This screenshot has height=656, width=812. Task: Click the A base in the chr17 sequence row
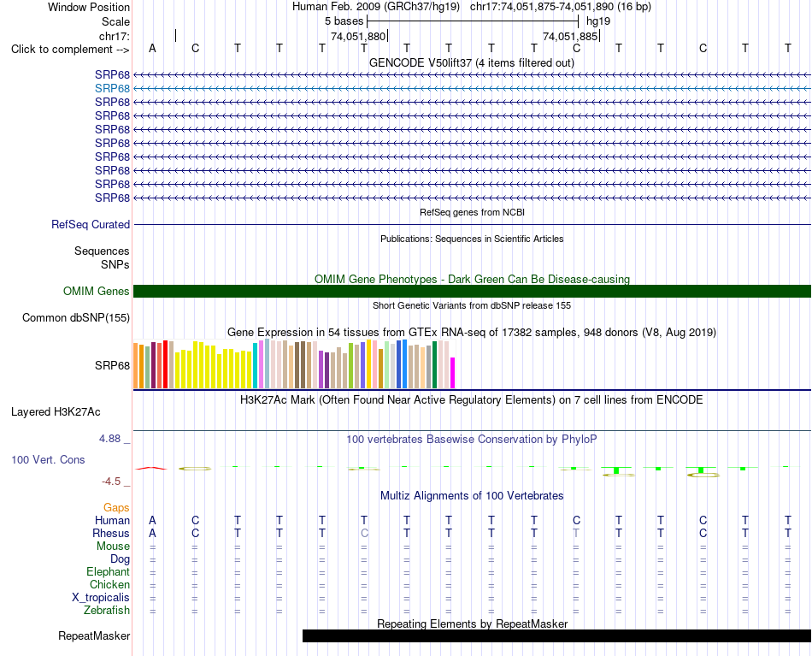pos(152,48)
